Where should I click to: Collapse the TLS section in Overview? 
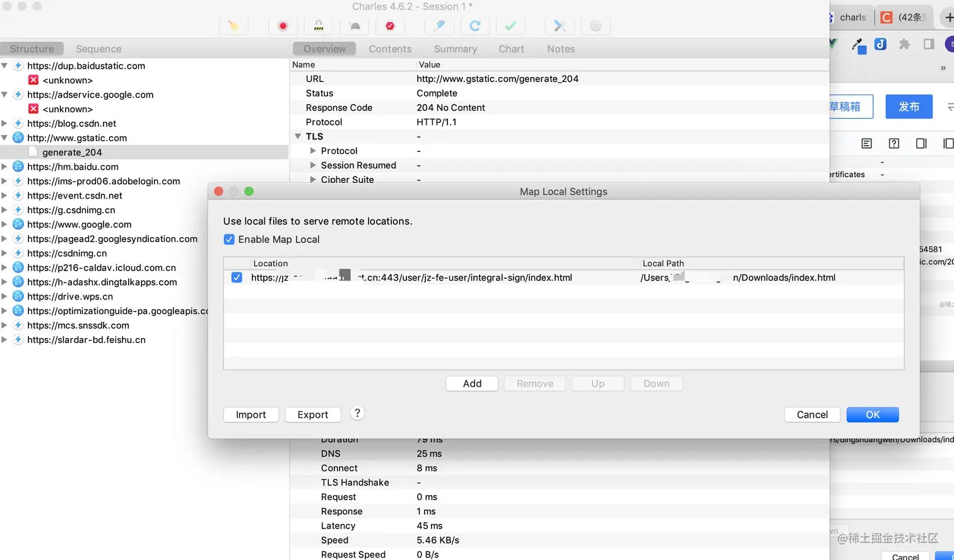point(298,136)
